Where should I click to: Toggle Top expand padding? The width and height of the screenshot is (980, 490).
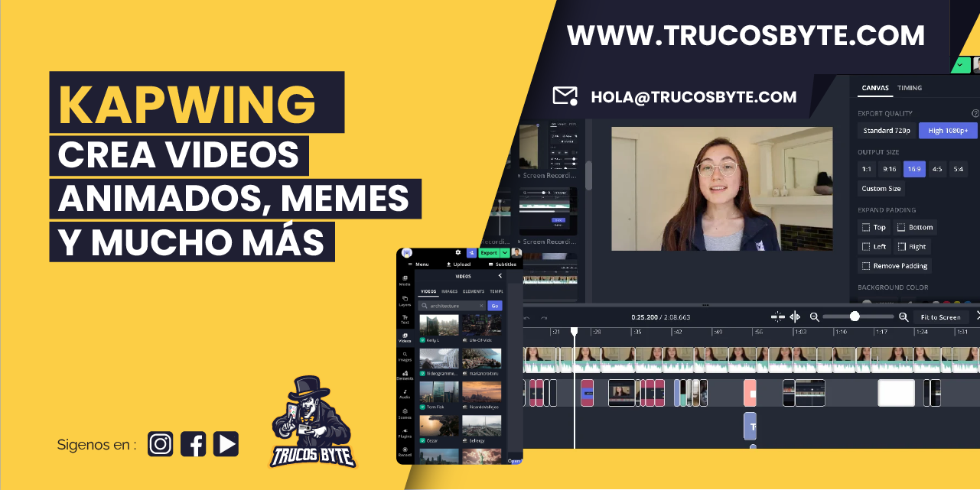(x=874, y=227)
